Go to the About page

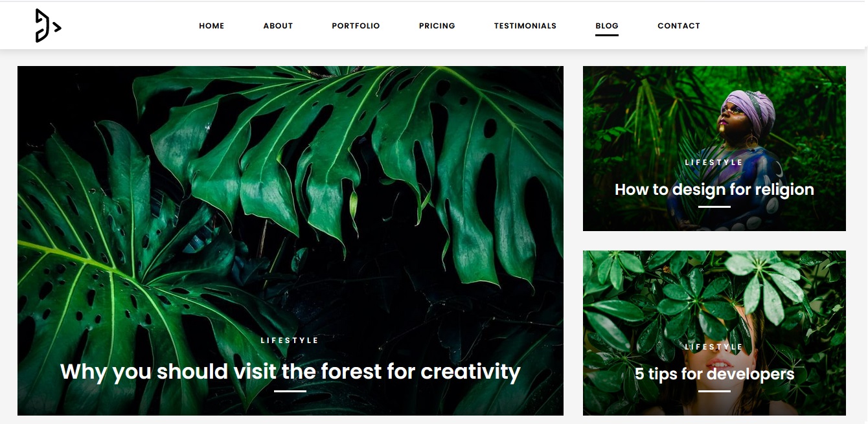(x=278, y=26)
